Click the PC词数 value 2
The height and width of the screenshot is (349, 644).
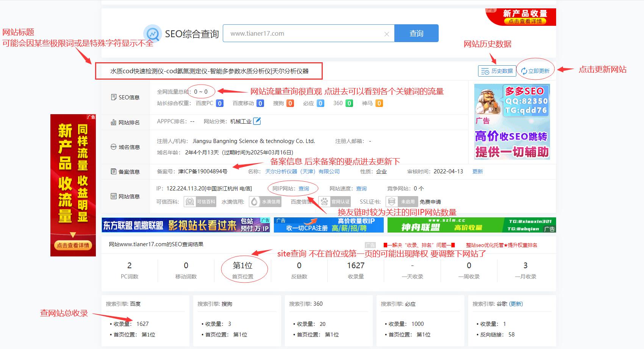[130, 265]
